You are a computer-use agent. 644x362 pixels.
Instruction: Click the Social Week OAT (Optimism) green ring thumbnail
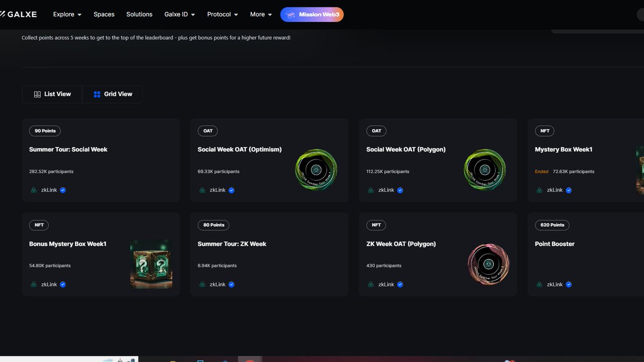[x=316, y=169]
